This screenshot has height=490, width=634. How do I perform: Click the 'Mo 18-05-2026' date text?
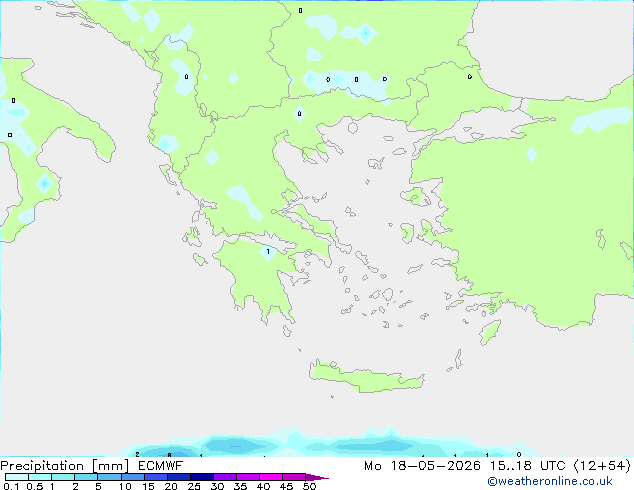[x=422, y=466]
